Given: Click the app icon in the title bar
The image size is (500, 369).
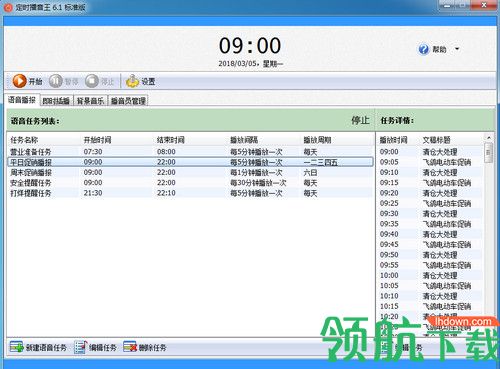Looking at the screenshot, I should [9, 7].
